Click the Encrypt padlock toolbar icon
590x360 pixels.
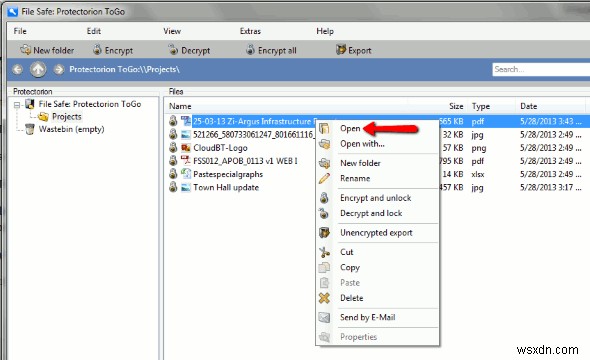pos(97,49)
